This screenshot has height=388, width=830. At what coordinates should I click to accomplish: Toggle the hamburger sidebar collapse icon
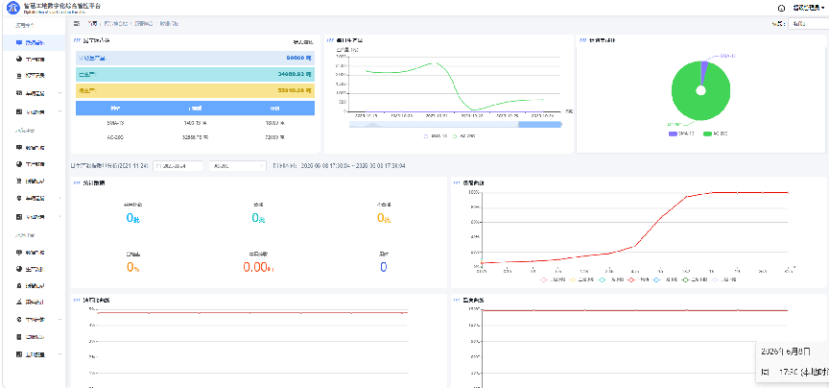click(77, 24)
